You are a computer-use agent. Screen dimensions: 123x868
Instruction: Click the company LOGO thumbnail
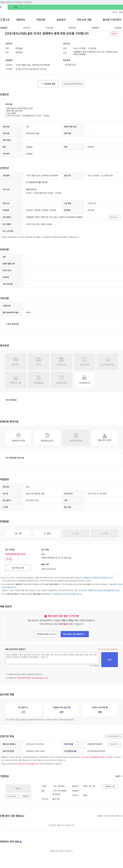[18, 788]
